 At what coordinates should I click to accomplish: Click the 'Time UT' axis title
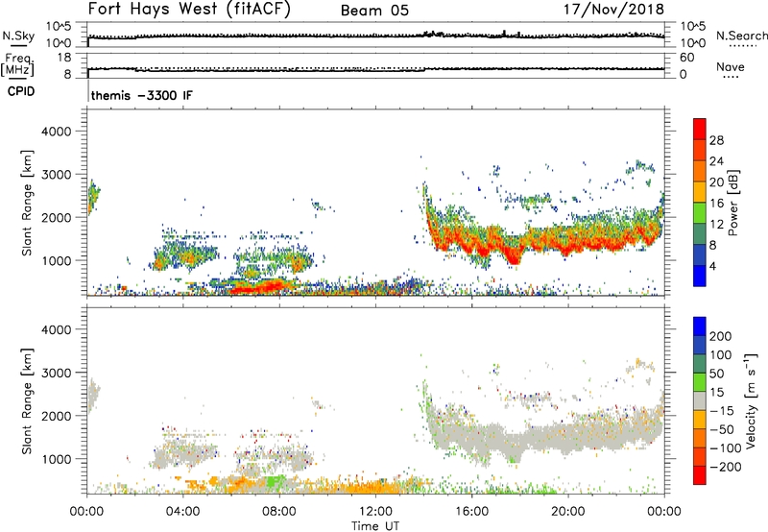pyautogui.click(x=375, y=525)
